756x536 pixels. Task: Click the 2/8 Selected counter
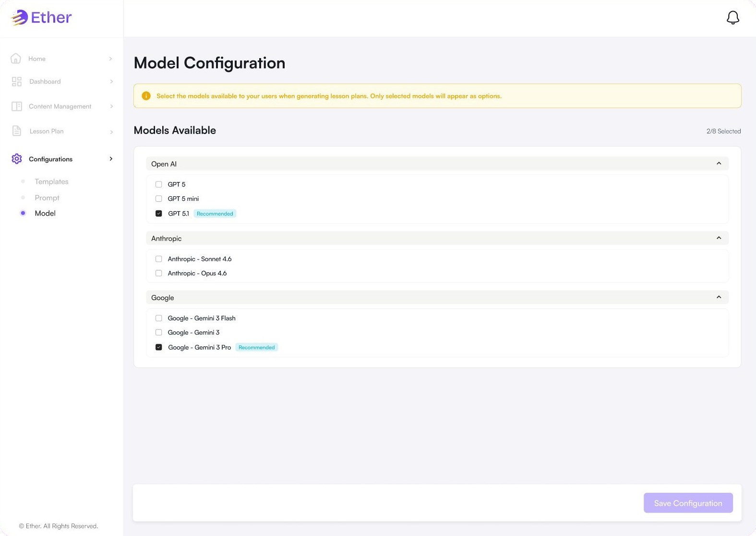pos(723,131)
